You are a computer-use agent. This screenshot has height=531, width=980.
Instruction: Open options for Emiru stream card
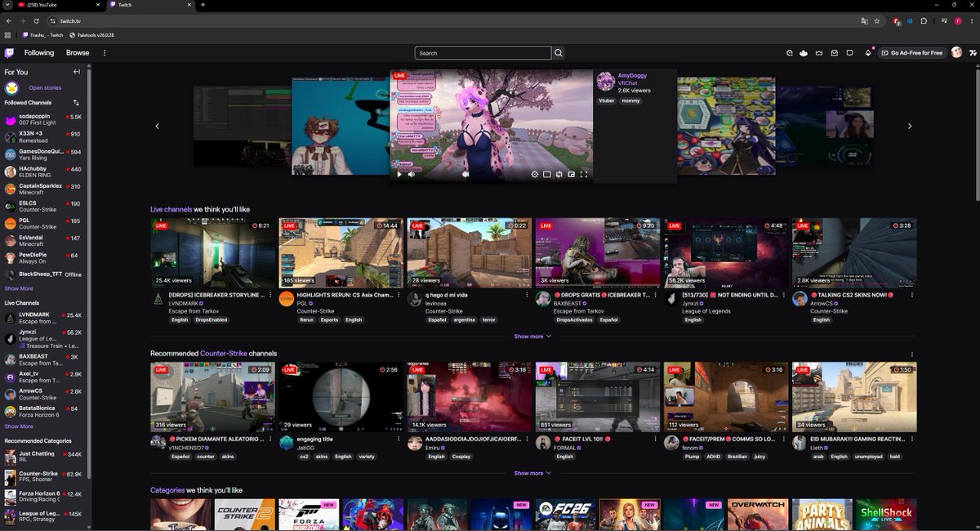click(x=527, y=440)
